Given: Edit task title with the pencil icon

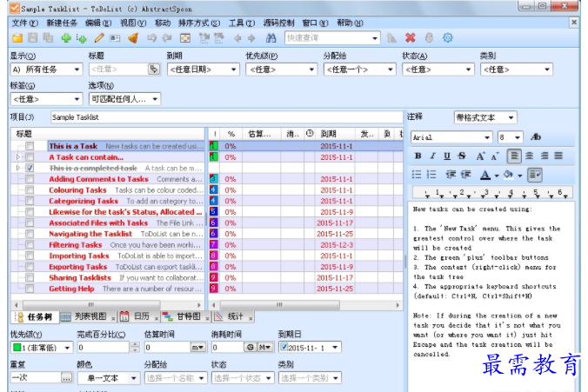Looking at the screenshot, I should click(99, 38).
